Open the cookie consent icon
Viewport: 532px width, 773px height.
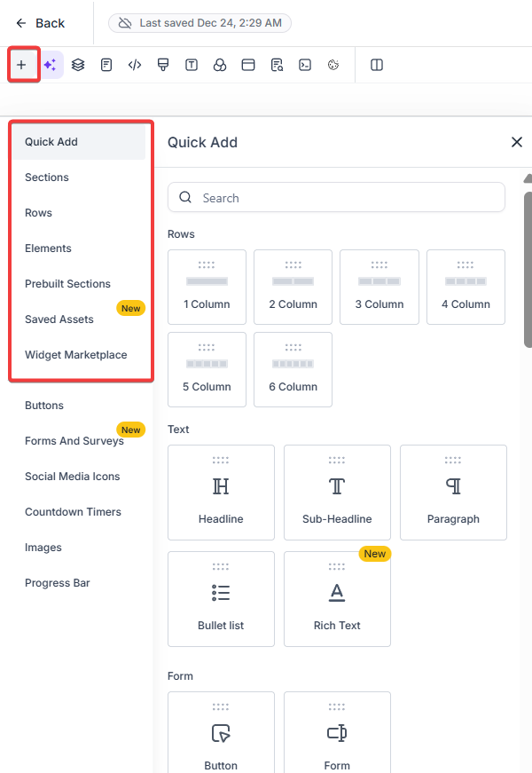point(333,65)
